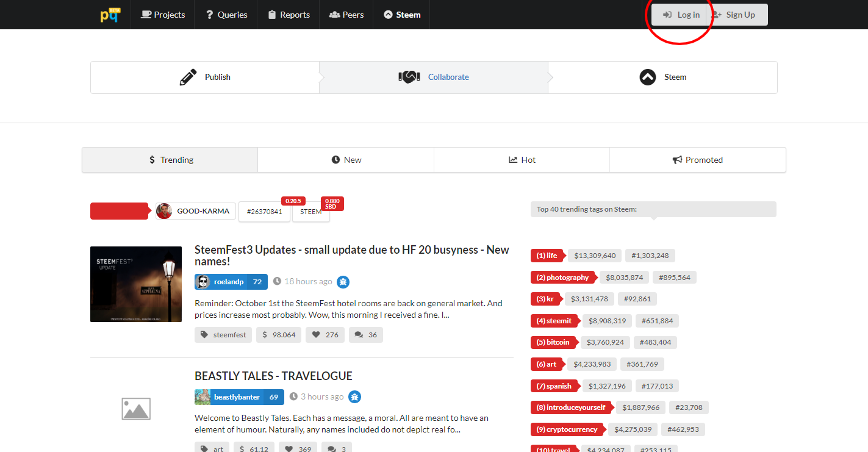Click the pq beta logo
Viewport: 868px width, 452px height.
tap(110, 15)
